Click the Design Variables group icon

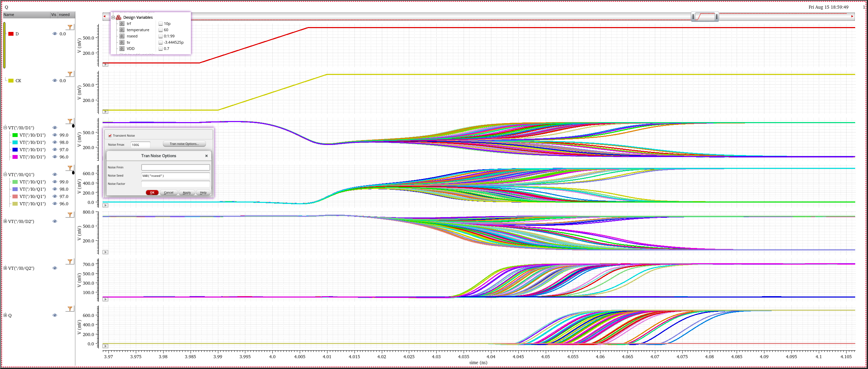pyautogui.click(x=119, y=17)
